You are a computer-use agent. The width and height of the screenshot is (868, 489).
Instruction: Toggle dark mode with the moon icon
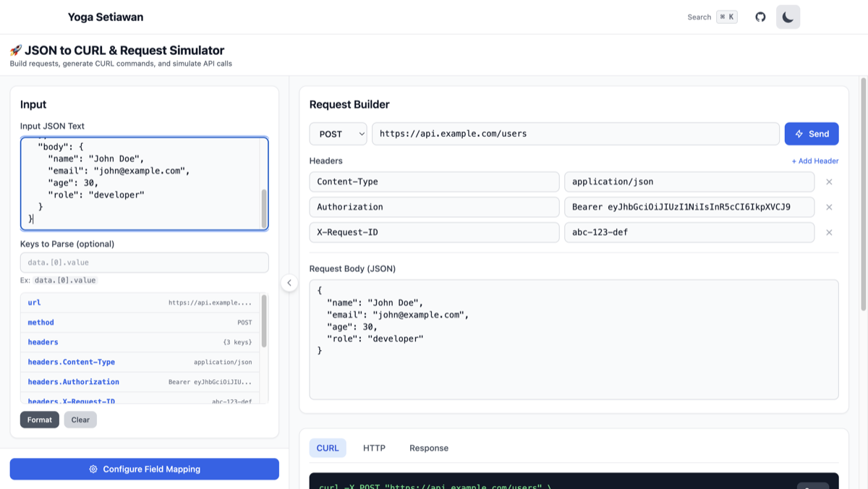click(788, 16)
